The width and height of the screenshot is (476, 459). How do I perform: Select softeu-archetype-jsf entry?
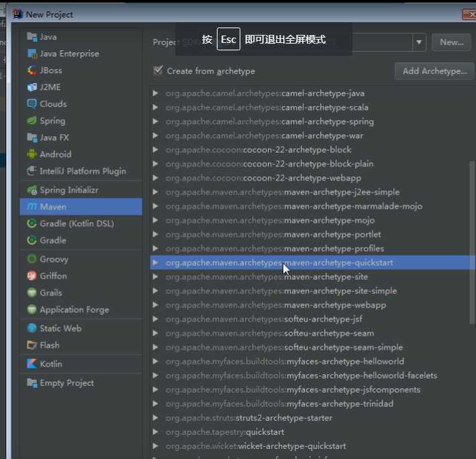click(264, 319)
